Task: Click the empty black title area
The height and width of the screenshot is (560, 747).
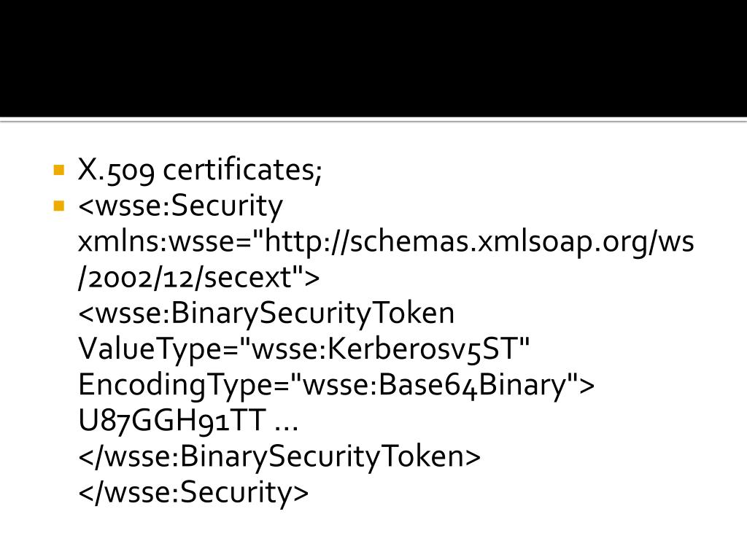Action: 373,58
